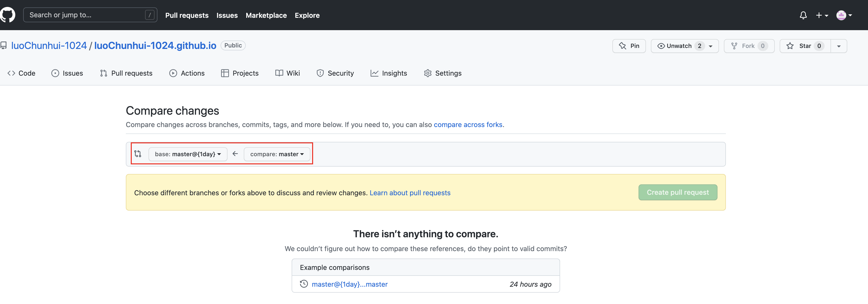Pin this repository
868x304 pixels.
(629, 46)
